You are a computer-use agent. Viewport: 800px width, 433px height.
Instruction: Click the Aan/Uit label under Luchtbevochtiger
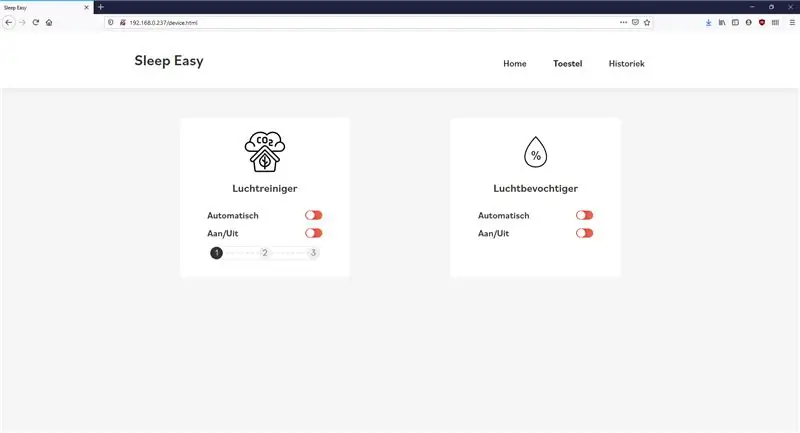[493, 234]
